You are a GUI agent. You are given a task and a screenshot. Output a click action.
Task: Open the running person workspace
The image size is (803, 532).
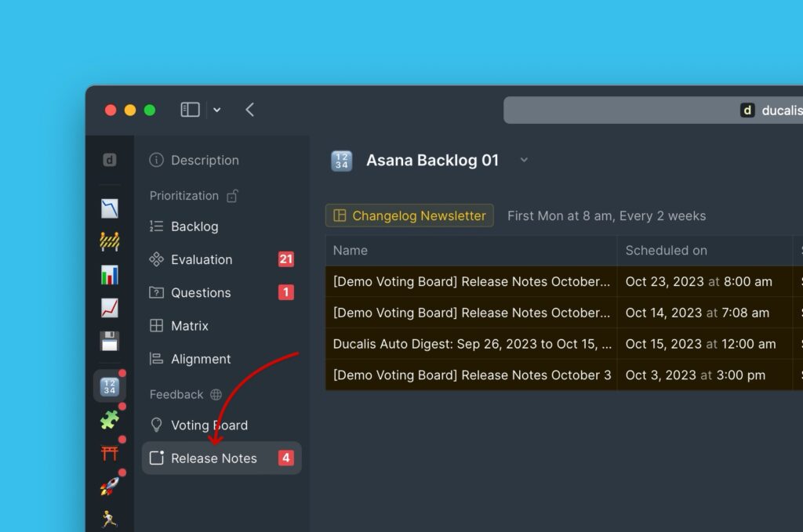pos(110,518)
